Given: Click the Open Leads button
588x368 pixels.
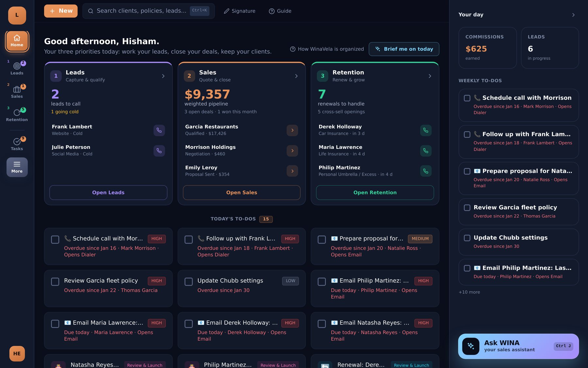Looking at the screenshot, I should (x=108, y=193).
